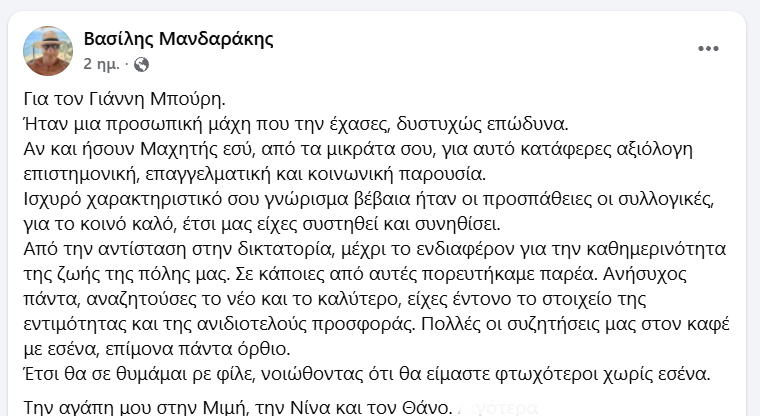The height and width of the screenshot is (416, 760).
Task: Open the Βασίλης Μανδαράκης profile name link
Action: click(178, 39)
